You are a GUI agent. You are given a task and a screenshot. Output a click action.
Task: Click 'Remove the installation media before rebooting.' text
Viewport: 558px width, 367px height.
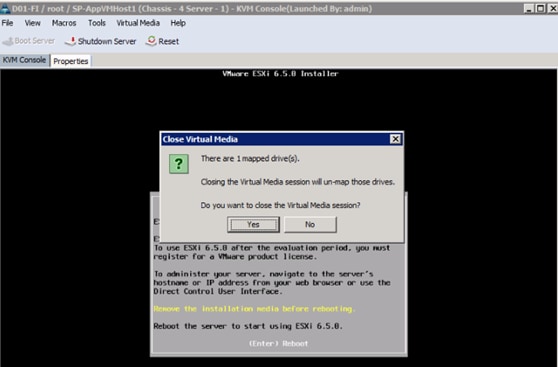click(254, 309)
